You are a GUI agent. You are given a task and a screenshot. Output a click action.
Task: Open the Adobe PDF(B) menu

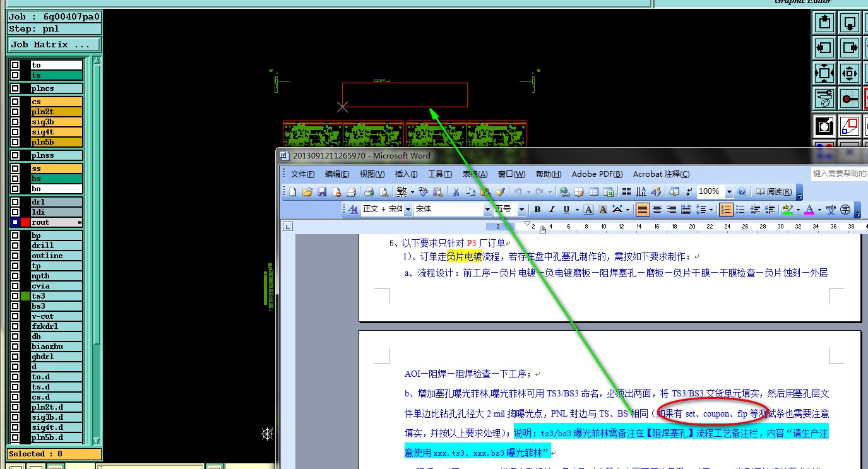pyautogui.click(x=597, y=174)
